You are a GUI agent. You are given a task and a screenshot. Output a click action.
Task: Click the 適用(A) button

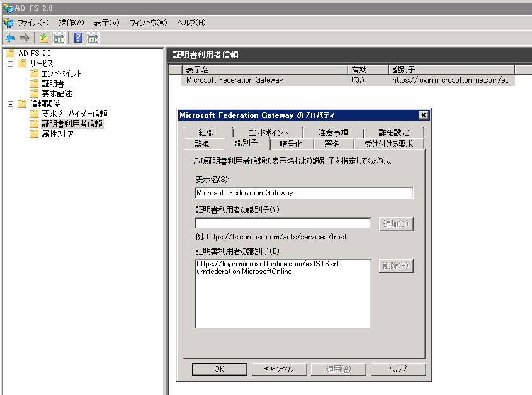[338, 369]
